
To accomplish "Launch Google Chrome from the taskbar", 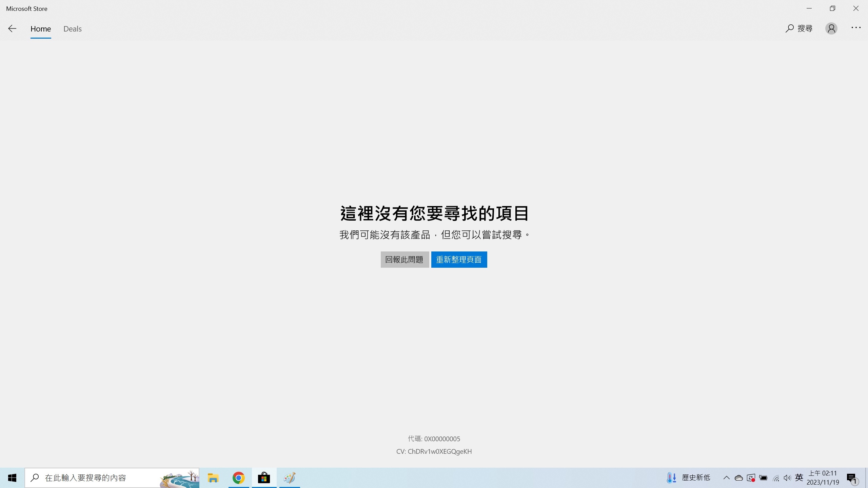I will click(238, 478).
